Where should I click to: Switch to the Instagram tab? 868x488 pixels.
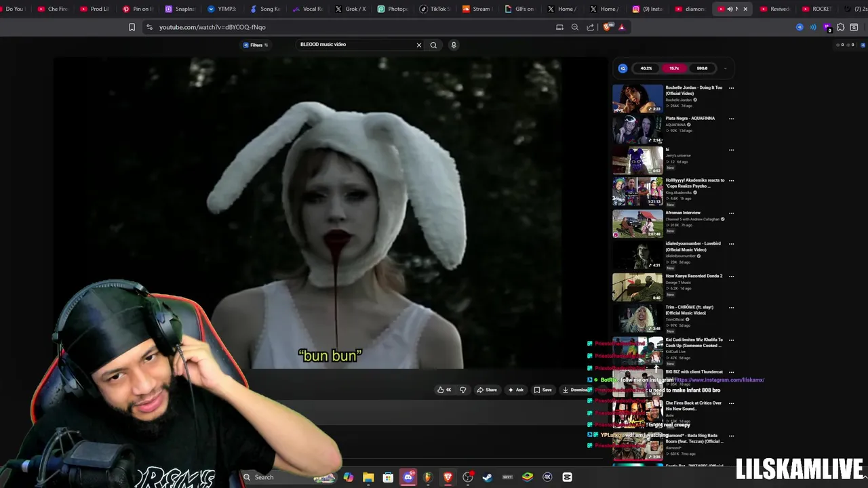pos(646,9)
